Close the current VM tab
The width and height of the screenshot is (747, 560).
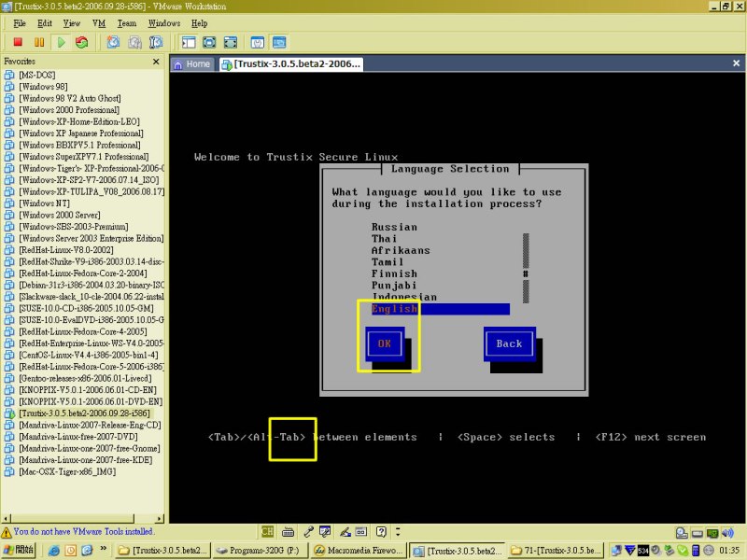click(736, 63)
